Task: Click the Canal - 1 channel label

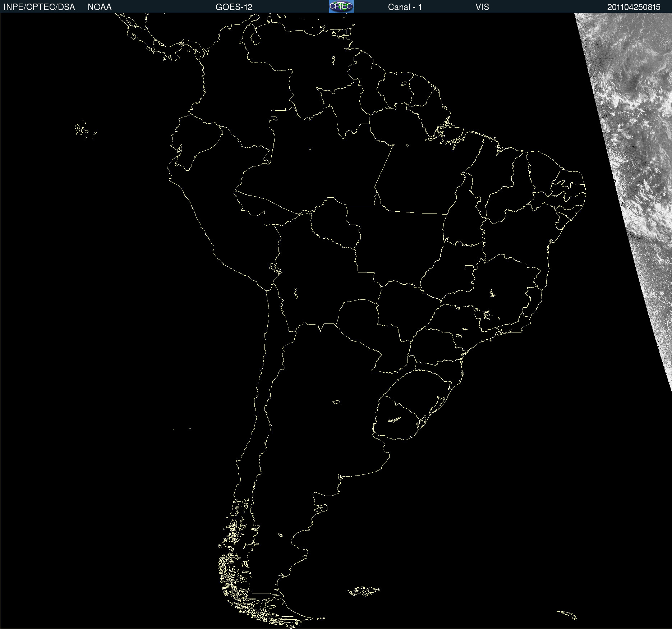Action: pyautogui.click(x=405, y=7)
